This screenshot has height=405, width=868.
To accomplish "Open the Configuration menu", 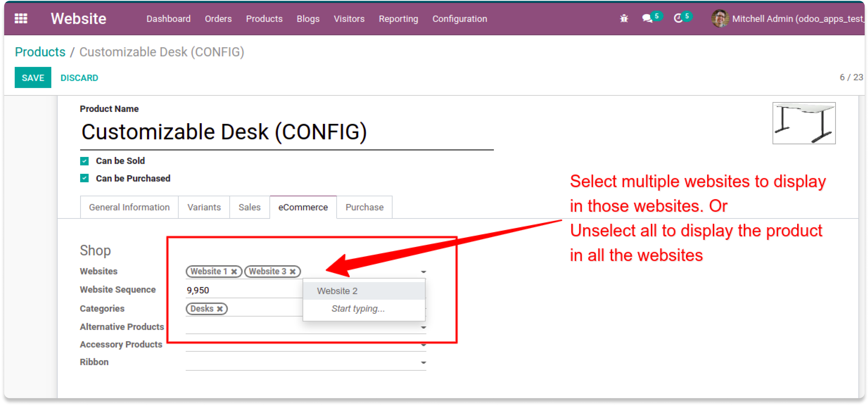I will [459, 19].
